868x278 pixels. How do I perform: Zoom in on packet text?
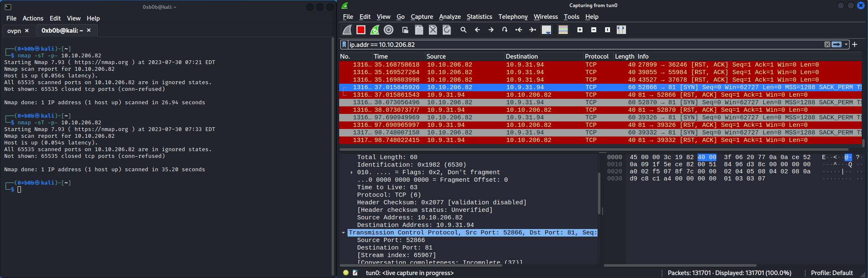click(580, 30)
